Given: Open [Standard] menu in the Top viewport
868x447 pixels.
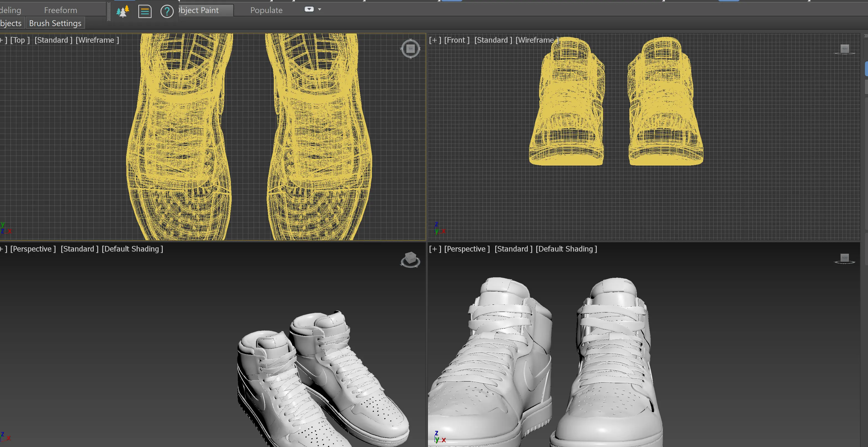Looking at the screenshot, I should [53, 40].
